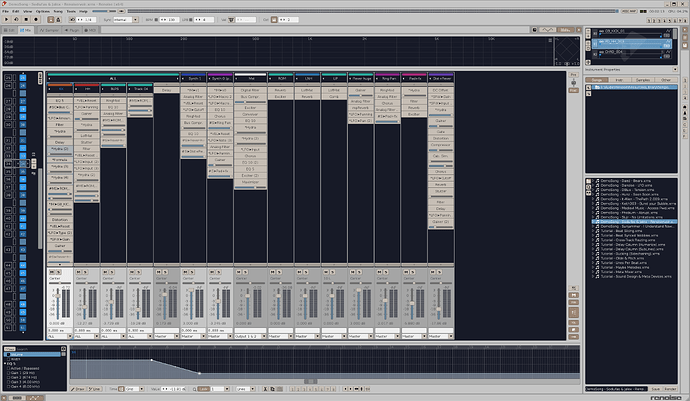This screenshot has width=690, height=401.
Task: Select the Maximizer device in the Mst chain
Action: (250, 182)
